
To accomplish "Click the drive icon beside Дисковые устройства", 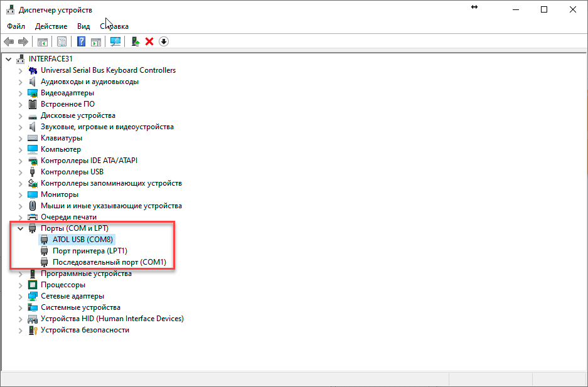I will (33, 116).
